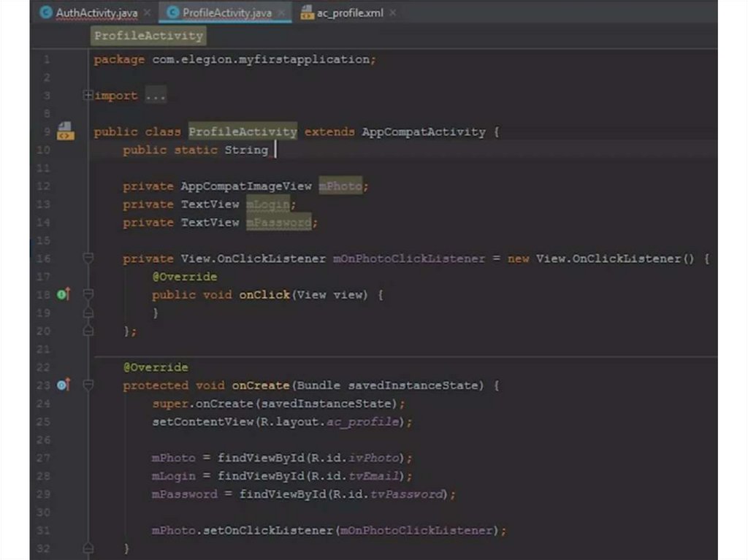Switch to the AuthActivity.java tab
The image size is (748, 560).
96,12
